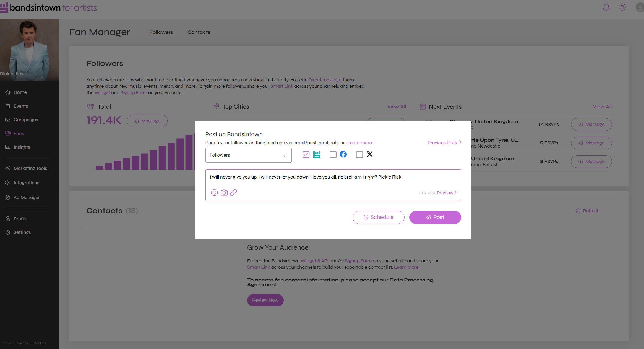
Task: Uncheck the Bandsintown posting checkbox
Action: [306, 155]
